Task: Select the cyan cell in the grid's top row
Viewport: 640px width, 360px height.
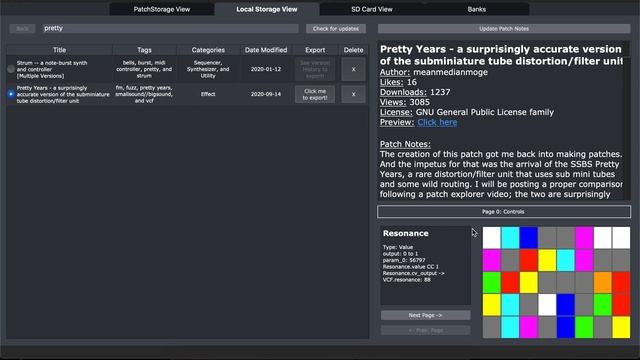Action: 510,238
